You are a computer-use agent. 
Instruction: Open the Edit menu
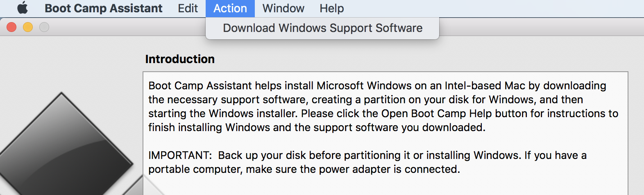pyautogui.click(x=188, y=8)
